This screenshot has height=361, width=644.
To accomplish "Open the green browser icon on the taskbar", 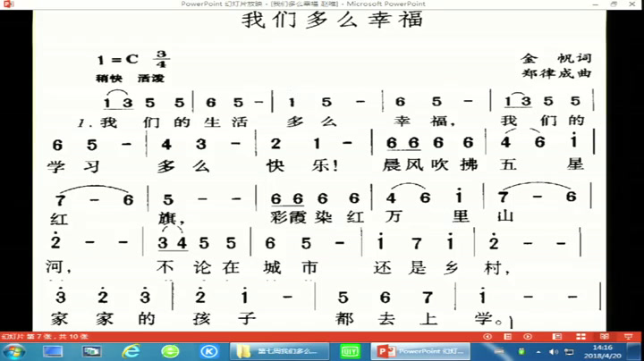I will point(170,350).
